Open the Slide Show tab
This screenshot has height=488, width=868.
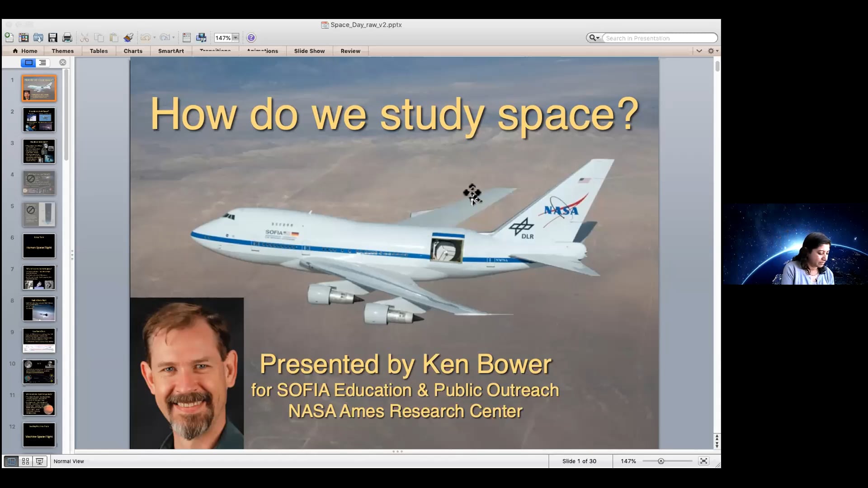pos(309,51)
